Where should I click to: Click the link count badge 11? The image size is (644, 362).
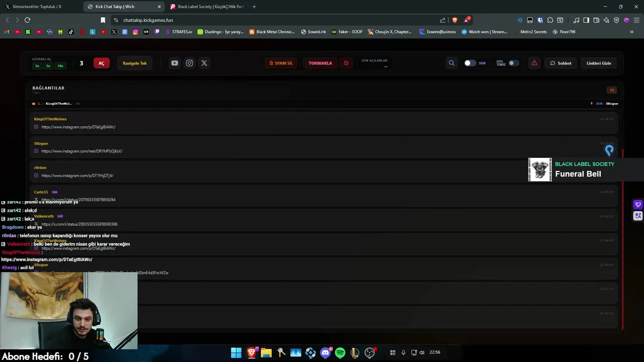612,90
